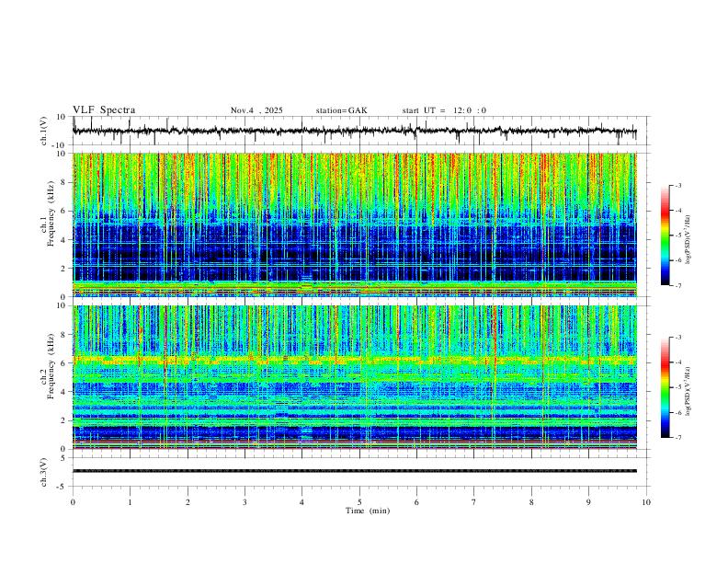Screen dimensions: 728x563
Task: Select the "start UT = 12:0 :0" text
Action: pos(444,110)
